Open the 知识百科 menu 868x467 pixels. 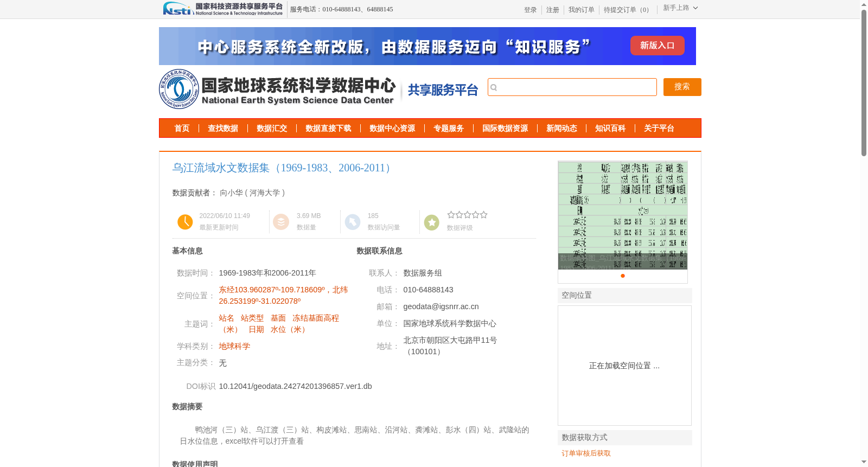(610, 129)
